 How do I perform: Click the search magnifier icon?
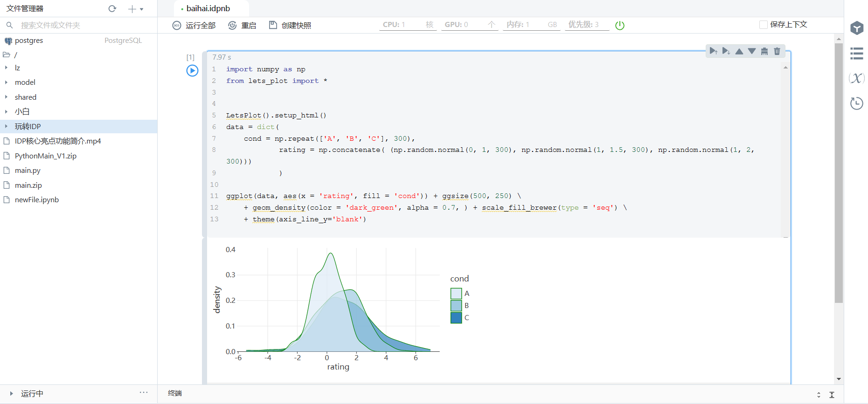tap(9, 25)
